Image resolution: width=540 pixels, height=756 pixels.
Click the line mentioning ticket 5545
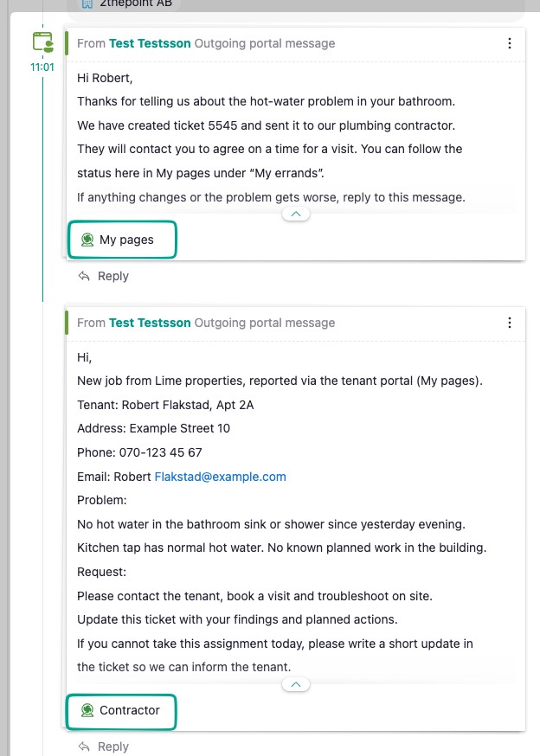point(272,126)
